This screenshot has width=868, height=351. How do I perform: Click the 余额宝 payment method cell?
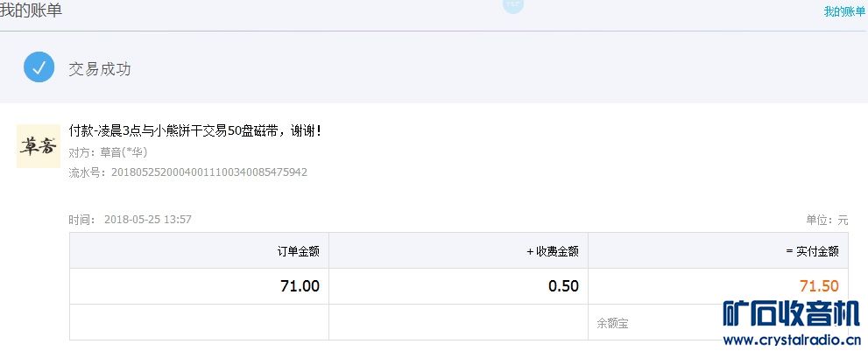point(612,323)
